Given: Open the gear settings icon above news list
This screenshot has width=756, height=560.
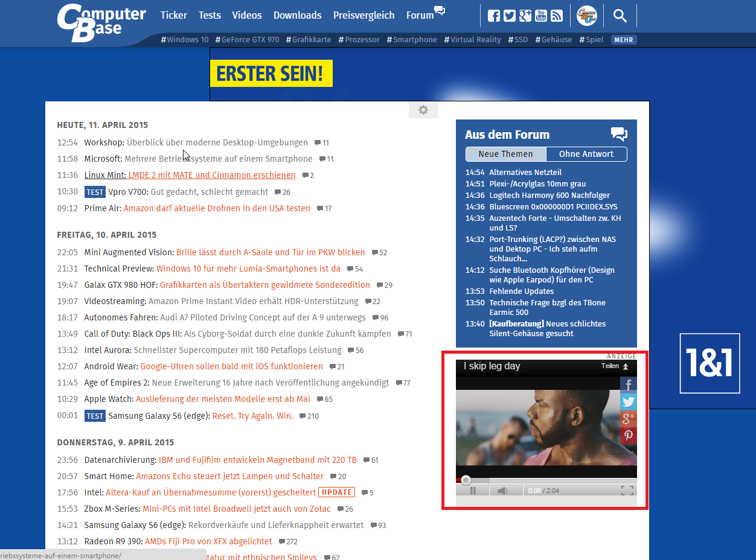Looking at the screenshot, I should click(423, 110).
